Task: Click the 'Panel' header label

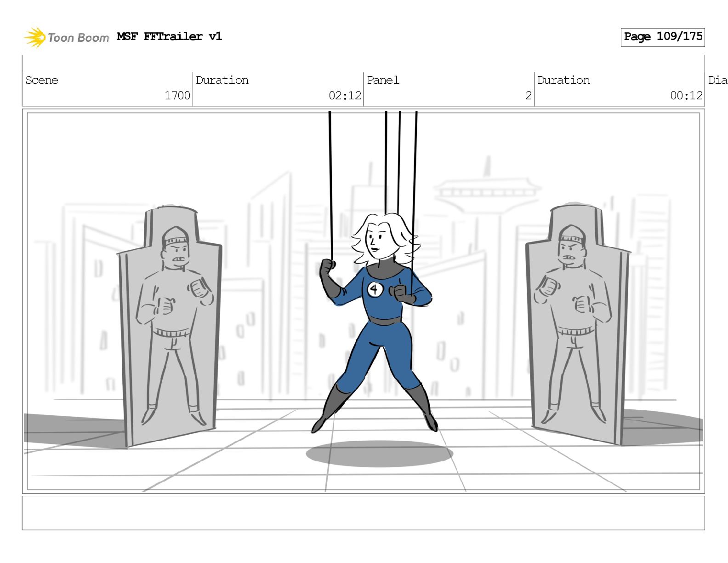Action: coord(383,80)
